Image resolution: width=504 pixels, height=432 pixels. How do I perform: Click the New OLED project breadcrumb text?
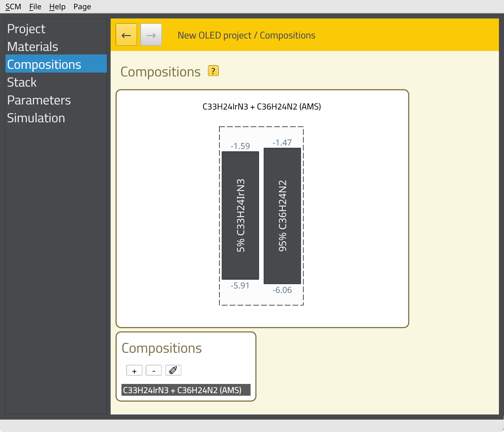pos(214,35)
